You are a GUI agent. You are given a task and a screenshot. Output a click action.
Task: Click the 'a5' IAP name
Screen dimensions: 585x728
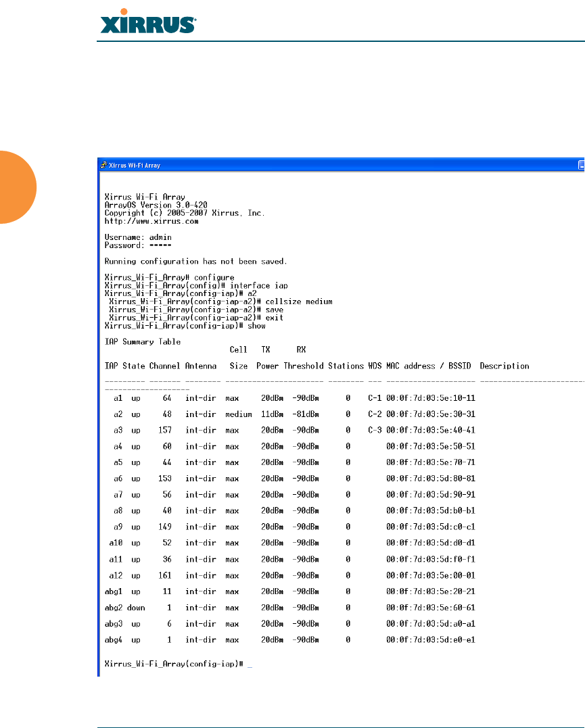[x=118, y=463]
